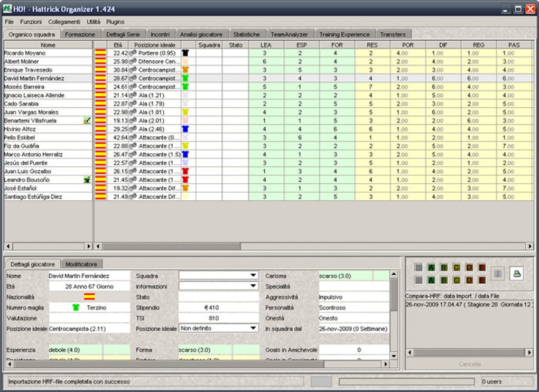Click the TSI field showing 810
The height and width of the screenshot is (392, 539).
coord(219,318)
